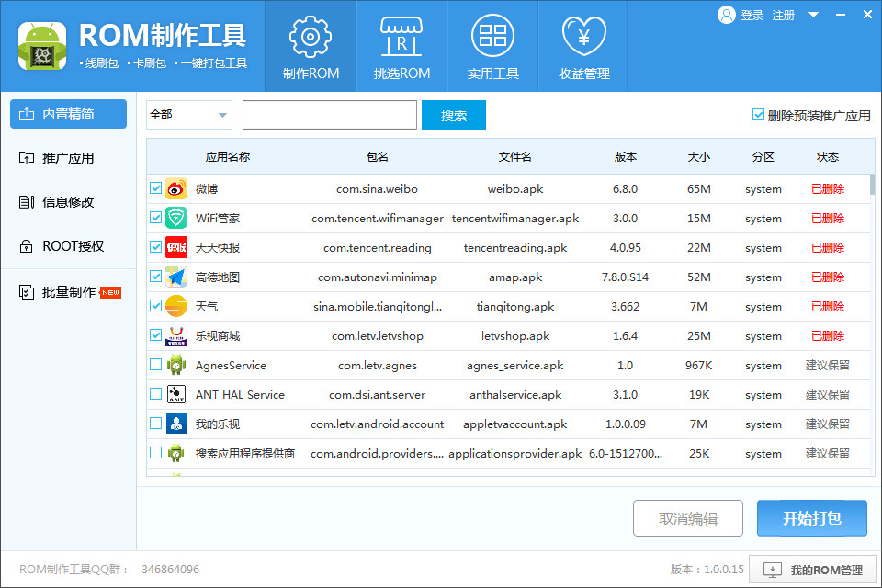Uncheck the WiFi管家 row checkbox
The image size is (882, 588).
click(156, 217)
